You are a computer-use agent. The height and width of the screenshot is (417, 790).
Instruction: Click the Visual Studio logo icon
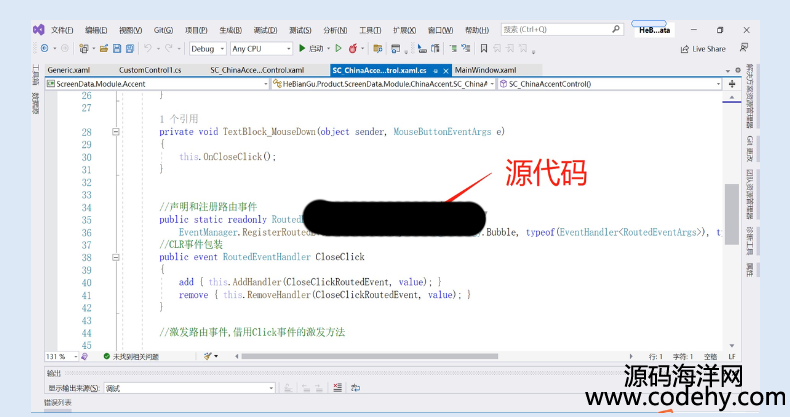(x=39, y=30)
